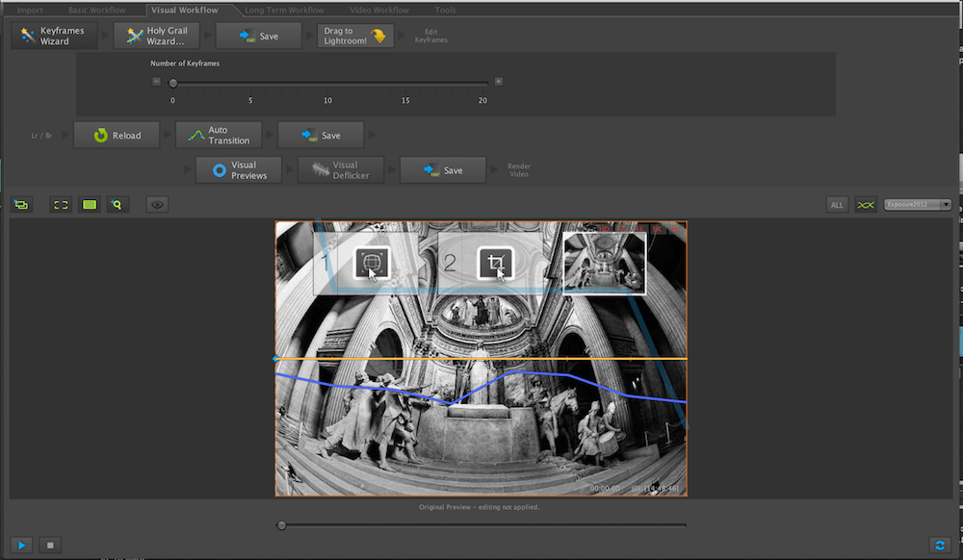Click the Number of Keyframes slider handle
963x560 pixels.
pos(173,83)
